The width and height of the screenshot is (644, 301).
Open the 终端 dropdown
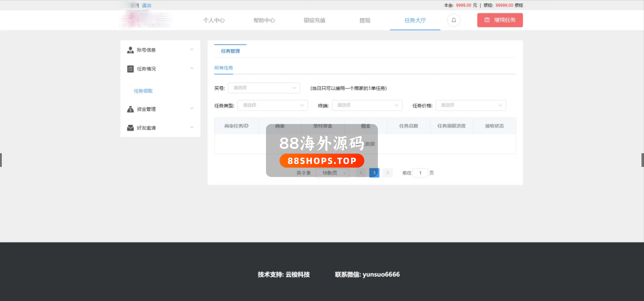coord(367,105)
